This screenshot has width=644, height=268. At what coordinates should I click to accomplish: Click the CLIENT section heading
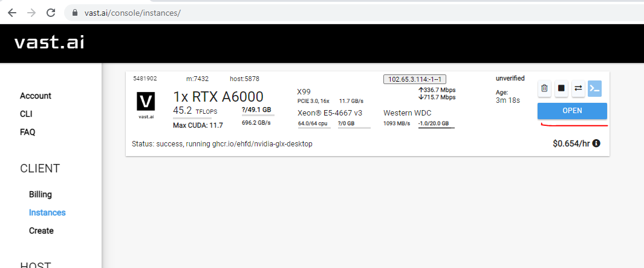[40, 169]
